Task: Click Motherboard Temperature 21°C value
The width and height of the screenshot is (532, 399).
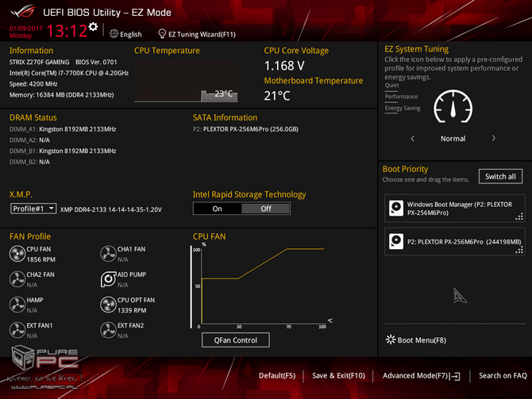Action: point(277,96)
